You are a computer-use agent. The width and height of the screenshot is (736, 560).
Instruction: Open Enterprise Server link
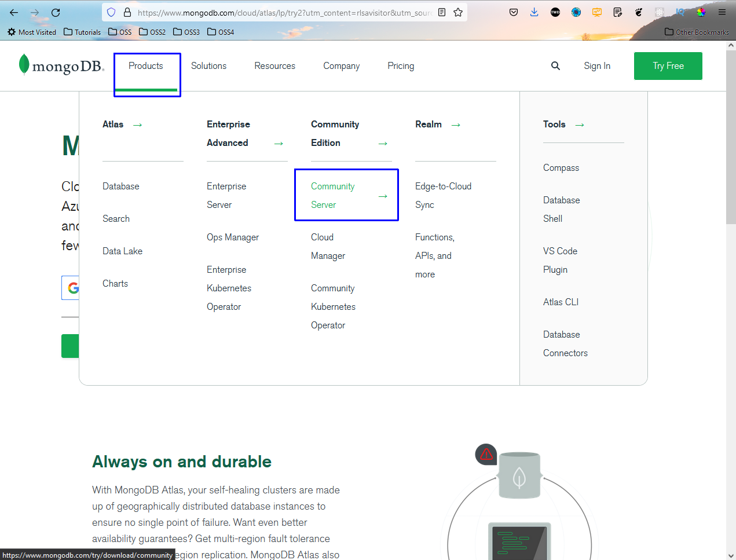226,196
